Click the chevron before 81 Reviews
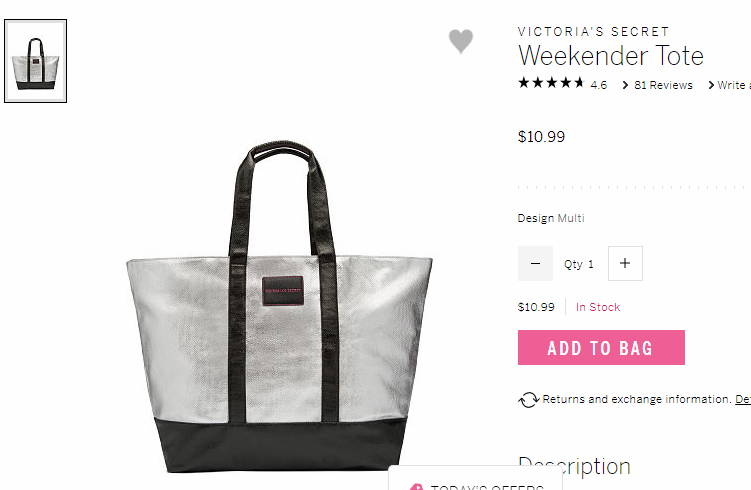This screenshot has height=490, width=751. [625, 85]
